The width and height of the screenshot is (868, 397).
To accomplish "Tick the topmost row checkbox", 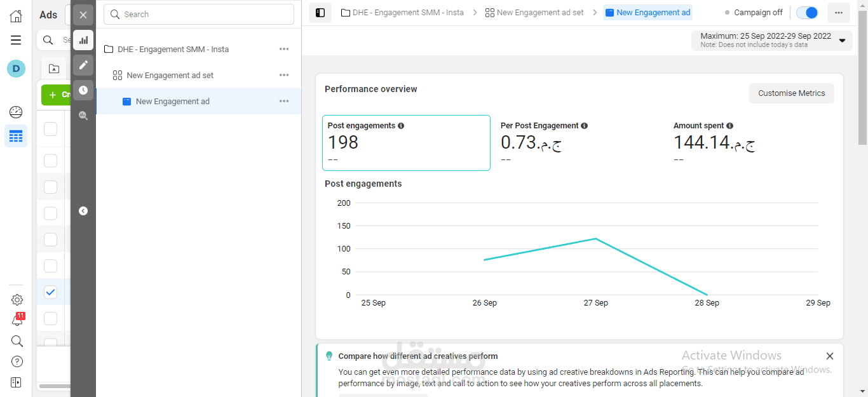I will click(51, 129).
